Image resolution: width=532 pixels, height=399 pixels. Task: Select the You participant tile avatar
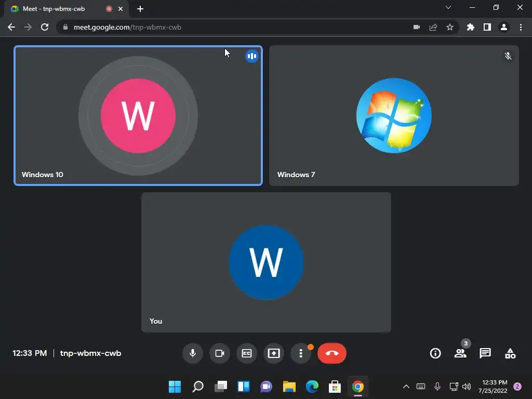(266, 262)
